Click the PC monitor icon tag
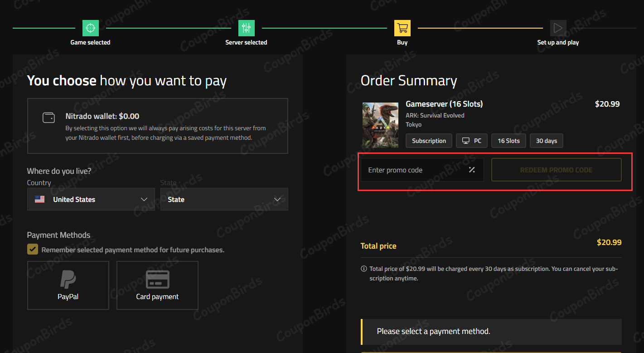The height and width of the screenshot is (353, 644). pyautogui.click(x=471, y=141)
